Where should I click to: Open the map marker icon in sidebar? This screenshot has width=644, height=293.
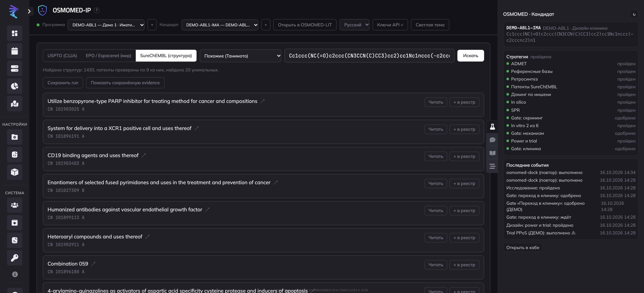[14, 104]
